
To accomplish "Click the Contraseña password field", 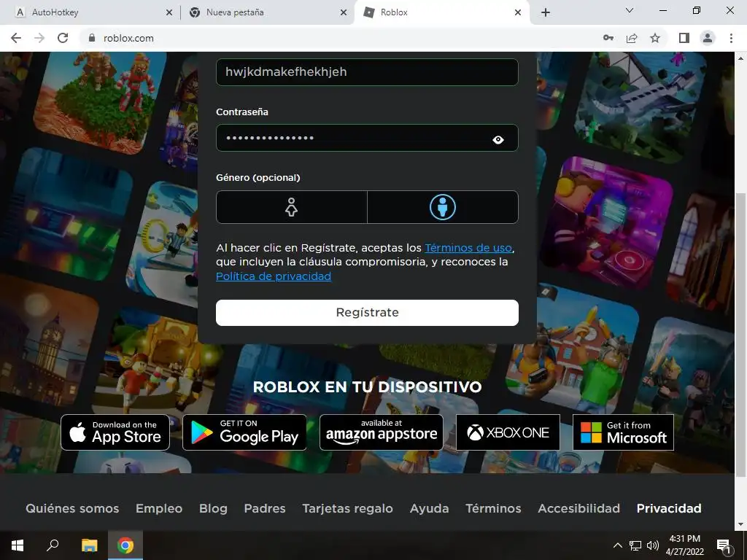I will pos(367,138).
